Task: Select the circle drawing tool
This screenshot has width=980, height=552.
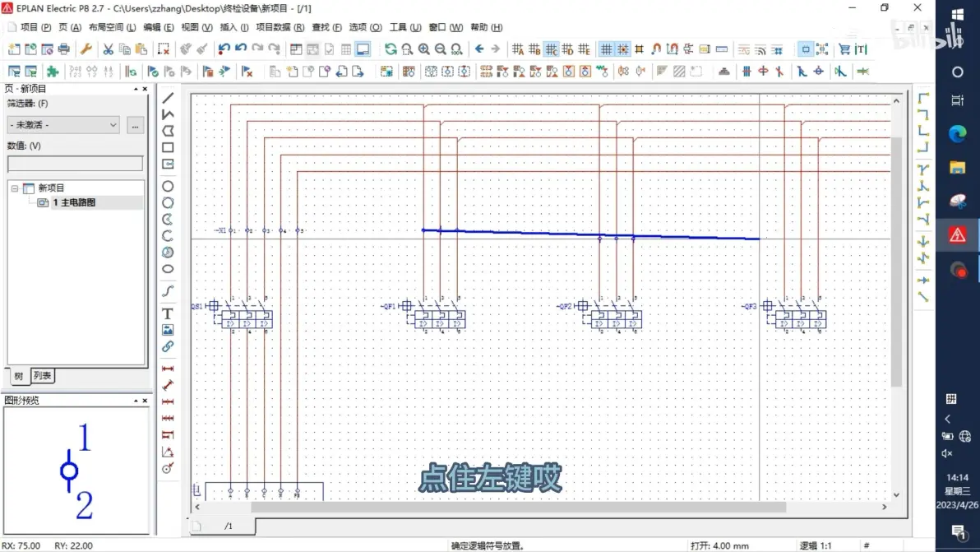Action: click(168, 186)
